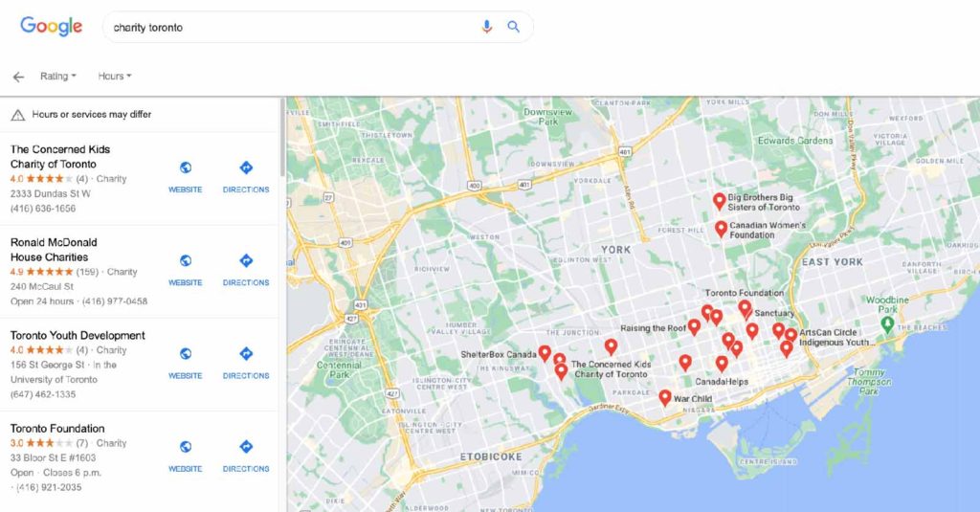Click the results list scrollbar
Screen dimensions: 980x512
pyautogui.click(x=281, y=144)
